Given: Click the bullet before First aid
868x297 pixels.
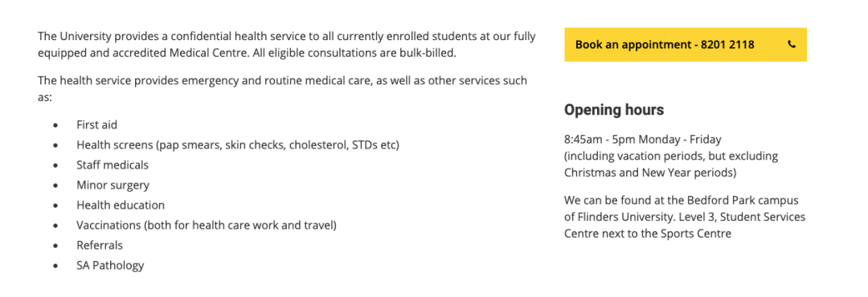Looking at the screenshot, I should click(x=55, y=125).
